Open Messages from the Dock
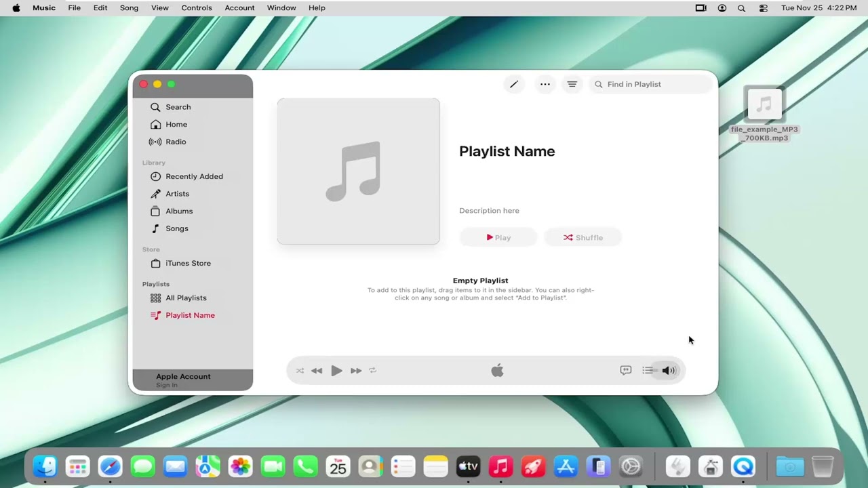The height and width of the screenshot is (488, 868). pos(142,466)
